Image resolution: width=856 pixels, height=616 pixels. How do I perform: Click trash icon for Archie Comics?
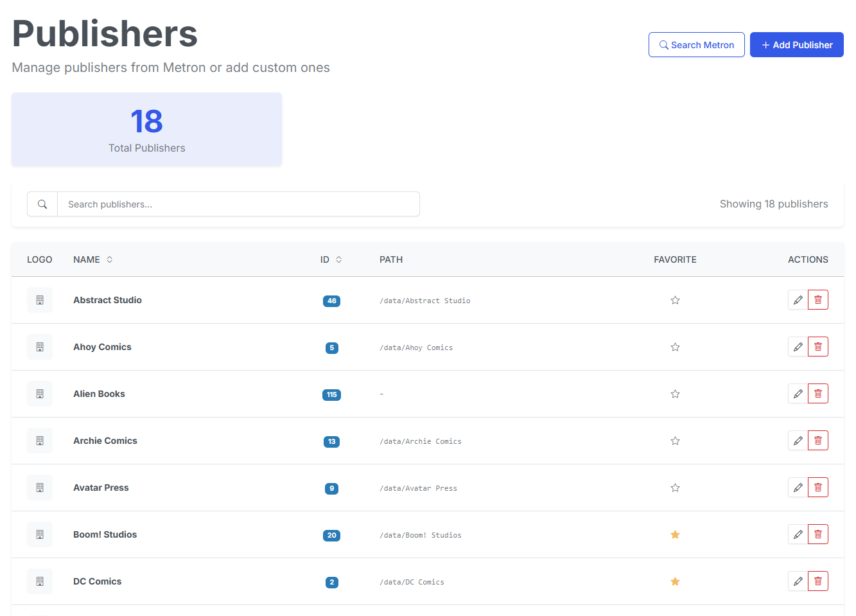tap(817, 441)
